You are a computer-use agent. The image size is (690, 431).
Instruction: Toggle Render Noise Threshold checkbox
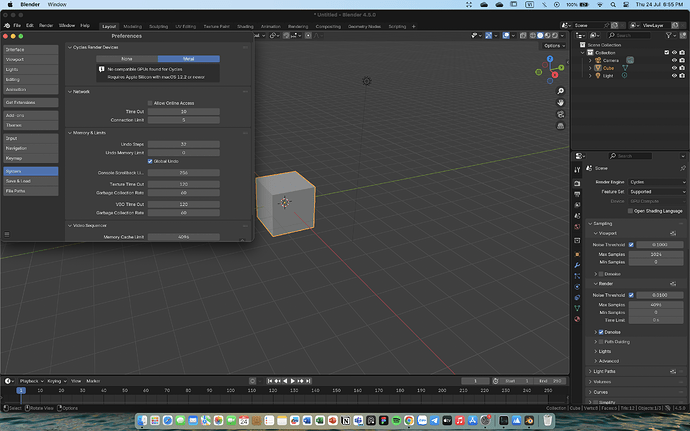point(631,295)
